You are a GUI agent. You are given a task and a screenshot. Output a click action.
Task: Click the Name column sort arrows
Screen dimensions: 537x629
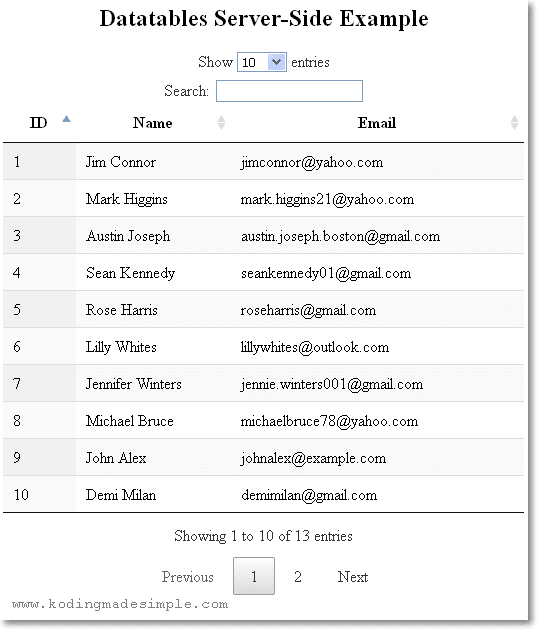[x=221, y=123]
